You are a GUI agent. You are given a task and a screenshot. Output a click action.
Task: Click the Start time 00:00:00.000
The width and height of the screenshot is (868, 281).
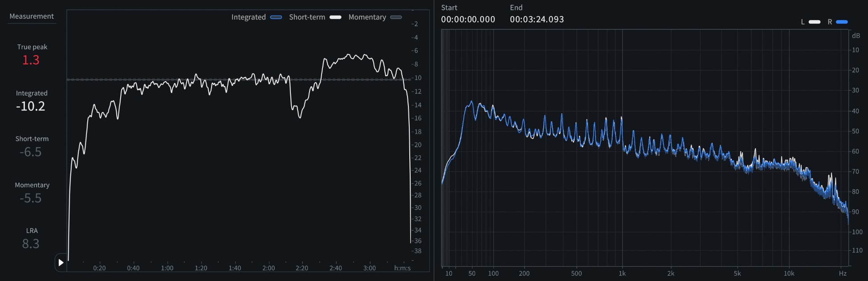coord(468,20)
